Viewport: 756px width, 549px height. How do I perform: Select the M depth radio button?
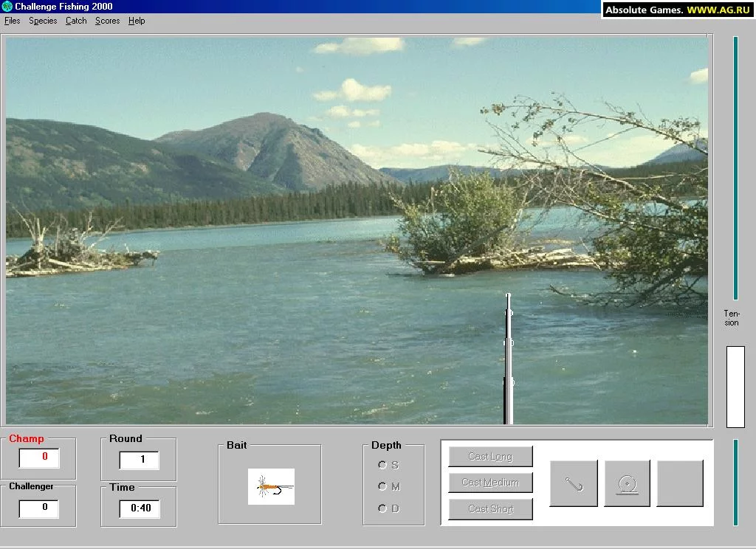coord(382,486)
